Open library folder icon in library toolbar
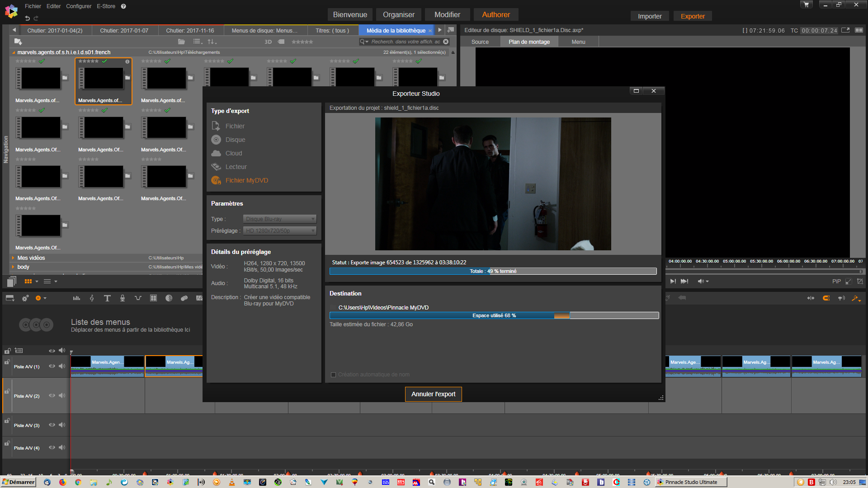Viewport: 868px width, 488px height. (181, 42)
